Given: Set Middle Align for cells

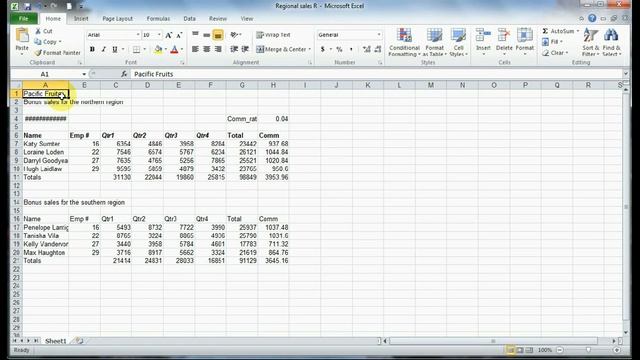Looking at the screenshot, I should click(x=207, y=35).
